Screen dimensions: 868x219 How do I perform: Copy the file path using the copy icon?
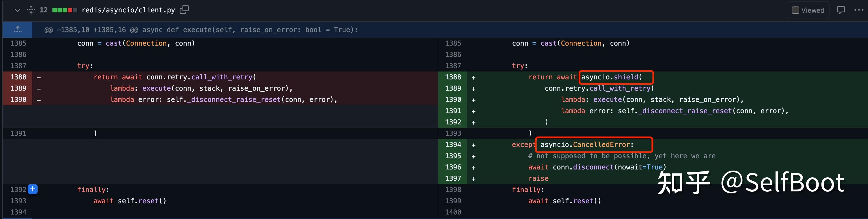184,10
